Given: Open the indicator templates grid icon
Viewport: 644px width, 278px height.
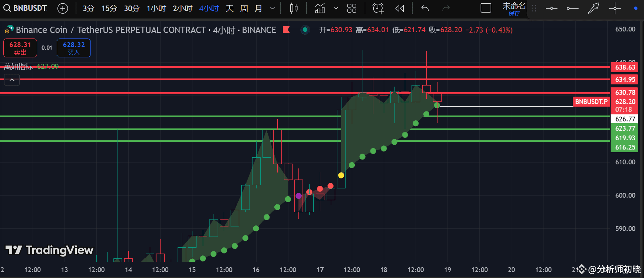Looking at the screenshot, I should tap(352, 8).
